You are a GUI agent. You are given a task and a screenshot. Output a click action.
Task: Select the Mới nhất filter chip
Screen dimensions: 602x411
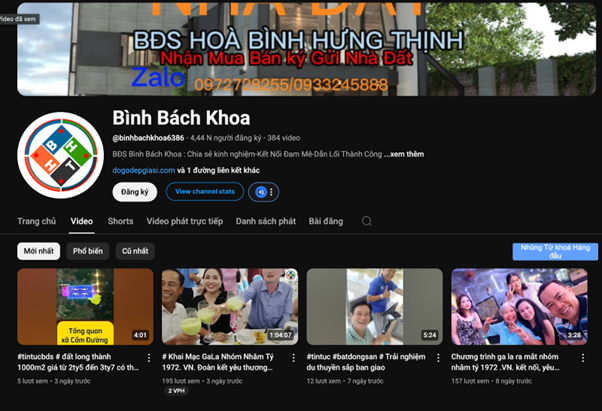tap(38, 251)
